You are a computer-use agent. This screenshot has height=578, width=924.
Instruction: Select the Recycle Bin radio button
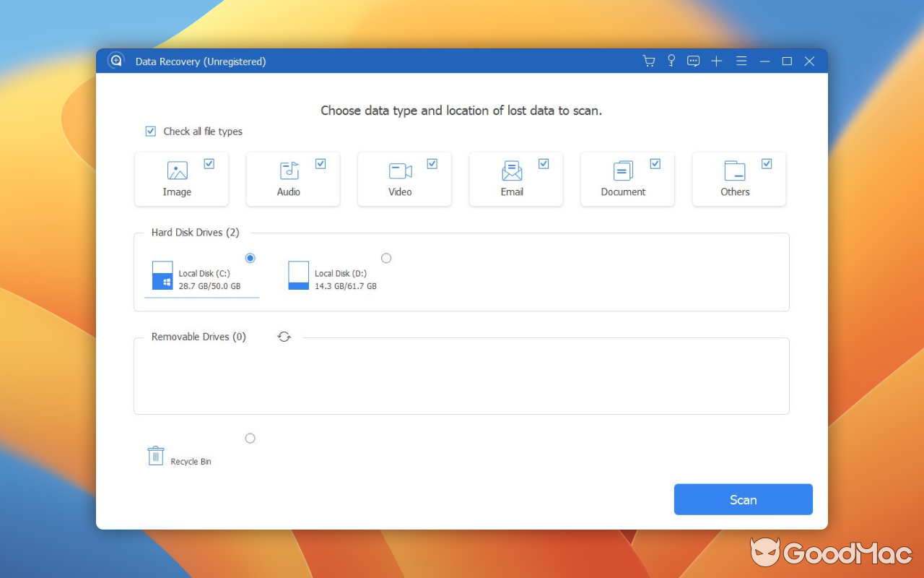coord(250,438)
